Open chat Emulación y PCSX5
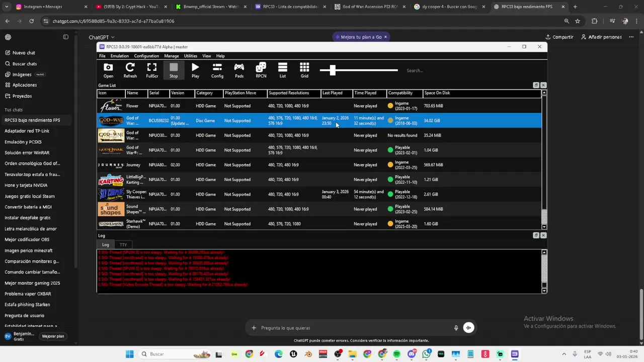Image resolution: width=644 pixels, height=362 pixels. pos(23,142)
